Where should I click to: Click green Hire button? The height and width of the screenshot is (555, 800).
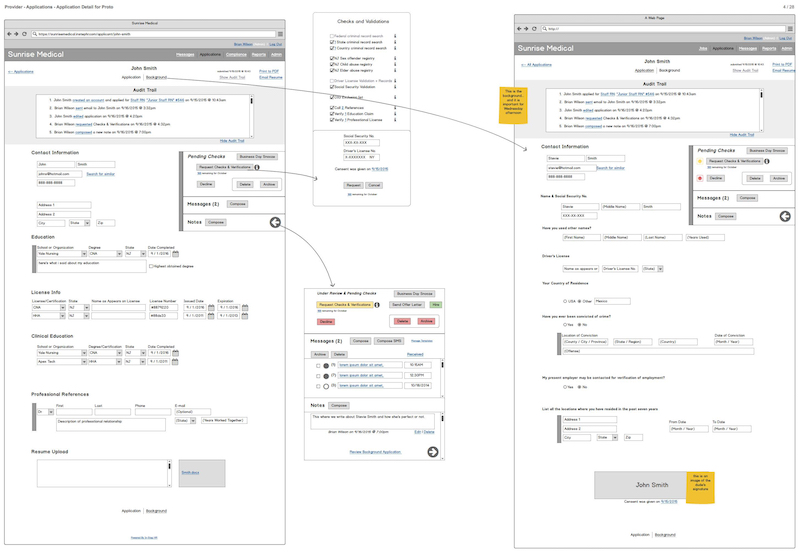tap(436, 305)
